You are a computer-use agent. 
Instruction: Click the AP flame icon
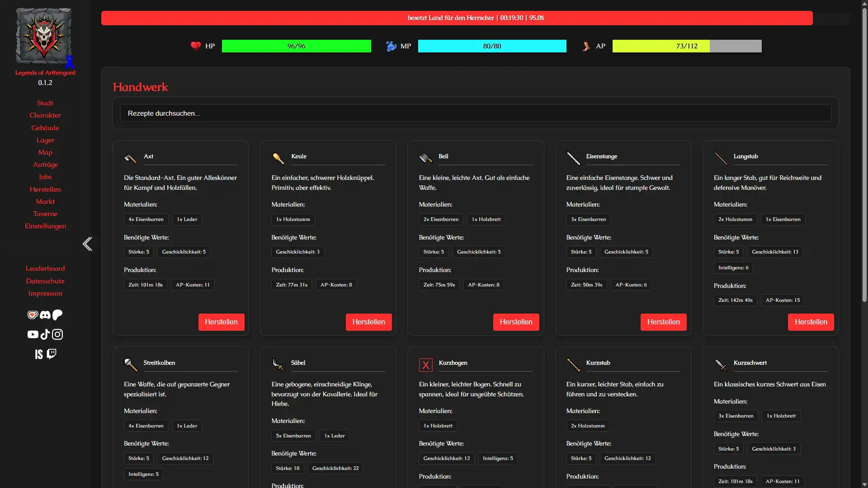[586, 46]
